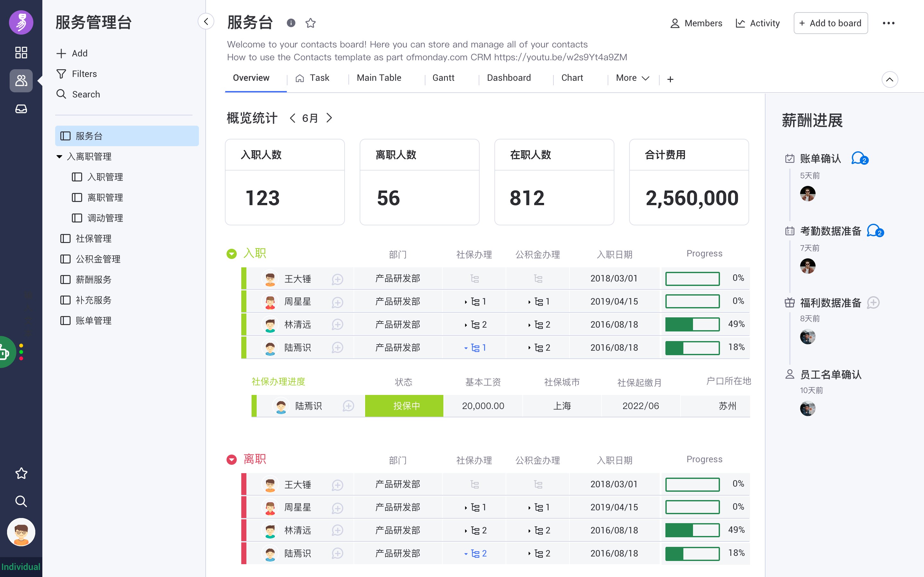Switch to the Gantt tab
Image resolution: width=924 pixels, height=577 pixels.
click(x=443, y=78)
